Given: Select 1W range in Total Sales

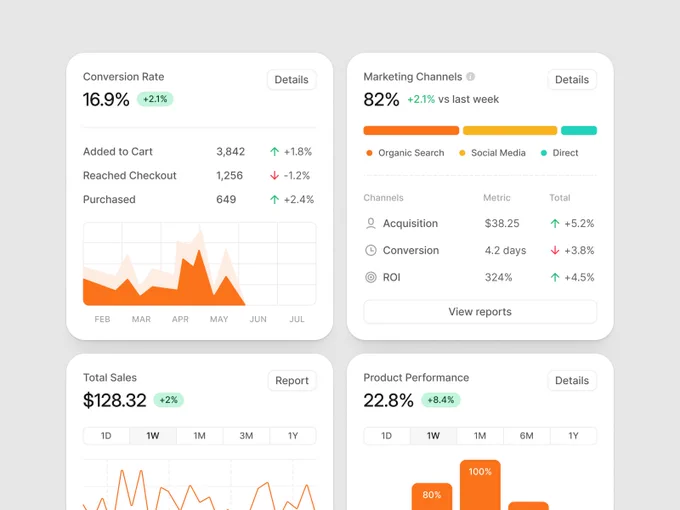Looking at the screenshot, I should [x=153, y=436].
